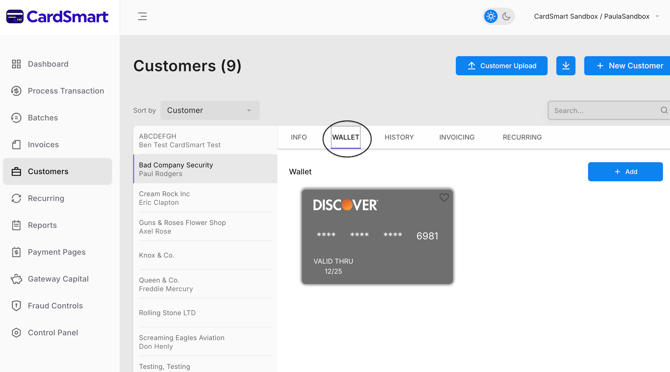Switch to light mode sun icon

491,17
